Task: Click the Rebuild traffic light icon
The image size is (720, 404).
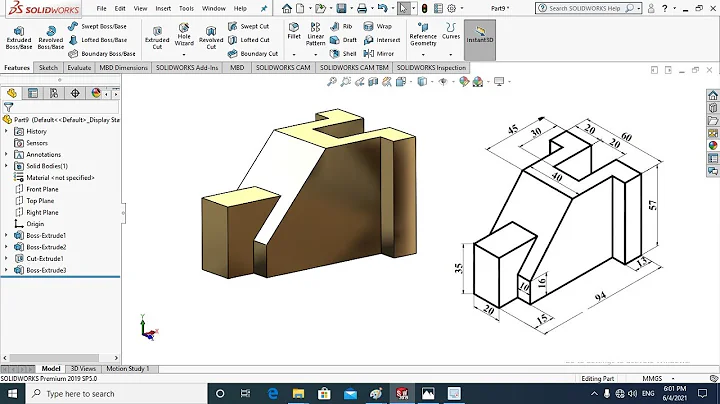Action: [425, 8]
